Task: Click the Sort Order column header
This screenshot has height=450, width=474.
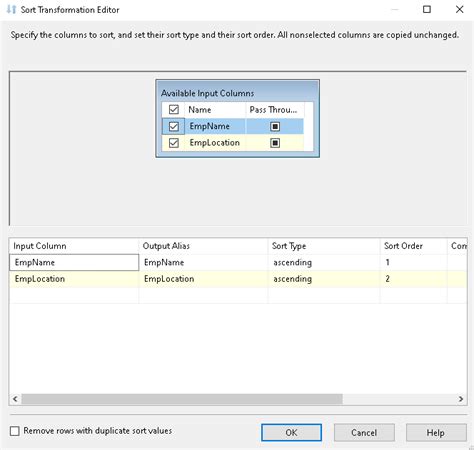Action: click(x=413, y=246)
